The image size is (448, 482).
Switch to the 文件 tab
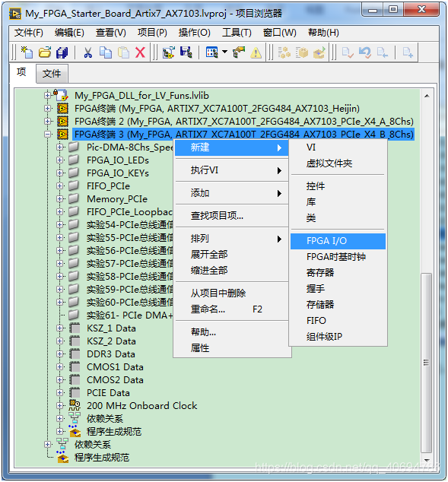pyautogui.click(x=52, y=74)
